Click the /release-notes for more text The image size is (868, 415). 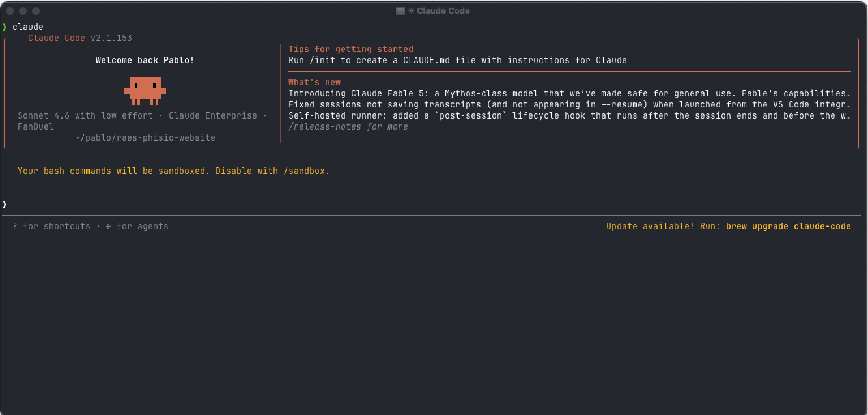coord(348,126)
